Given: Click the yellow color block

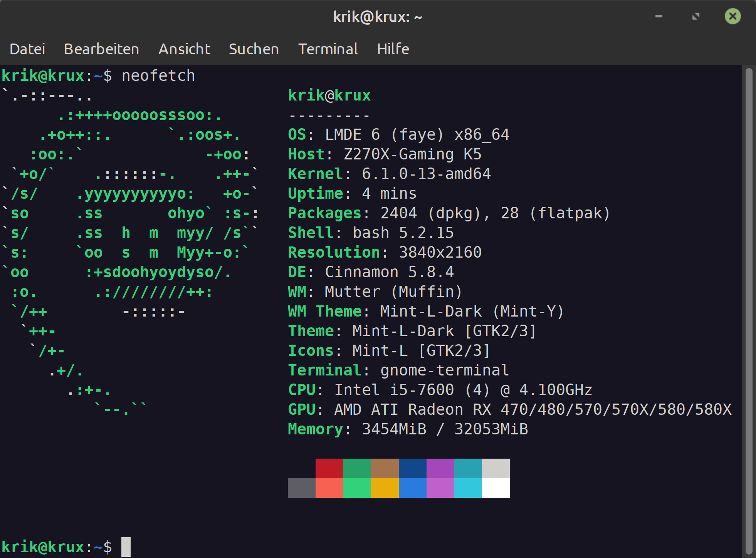Looking at the screenshot, I should [x=385, y=488].
